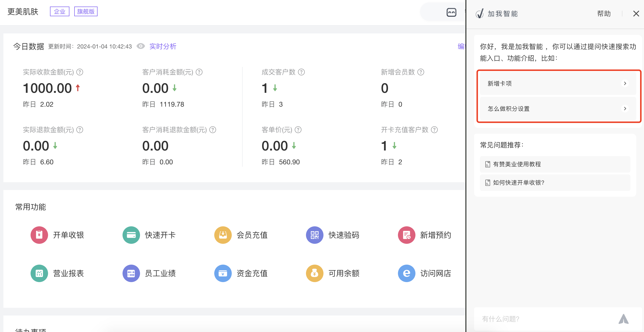Click the 1000.00 actual receipts value

47,88
